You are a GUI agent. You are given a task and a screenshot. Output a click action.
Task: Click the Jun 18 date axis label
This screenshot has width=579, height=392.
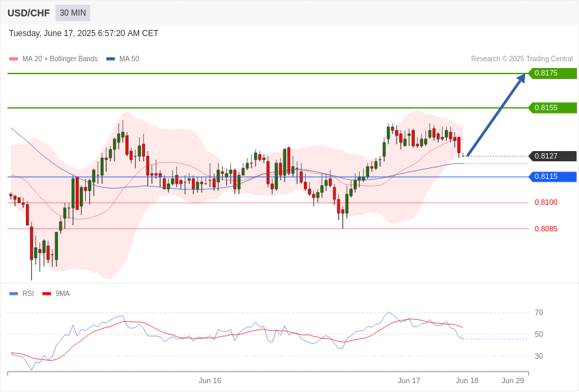[467, 380]
